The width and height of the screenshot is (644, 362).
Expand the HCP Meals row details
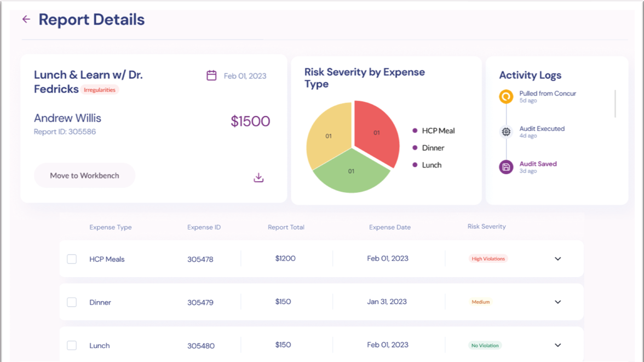[557, 259]
